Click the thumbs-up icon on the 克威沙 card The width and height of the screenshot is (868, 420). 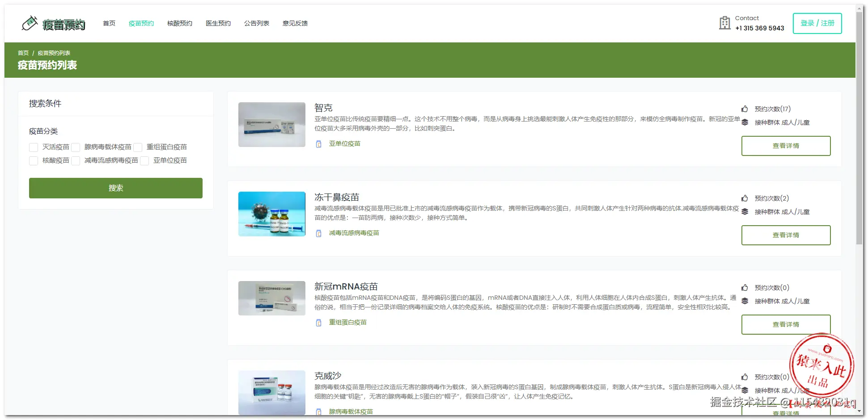(x=745, y=377)
